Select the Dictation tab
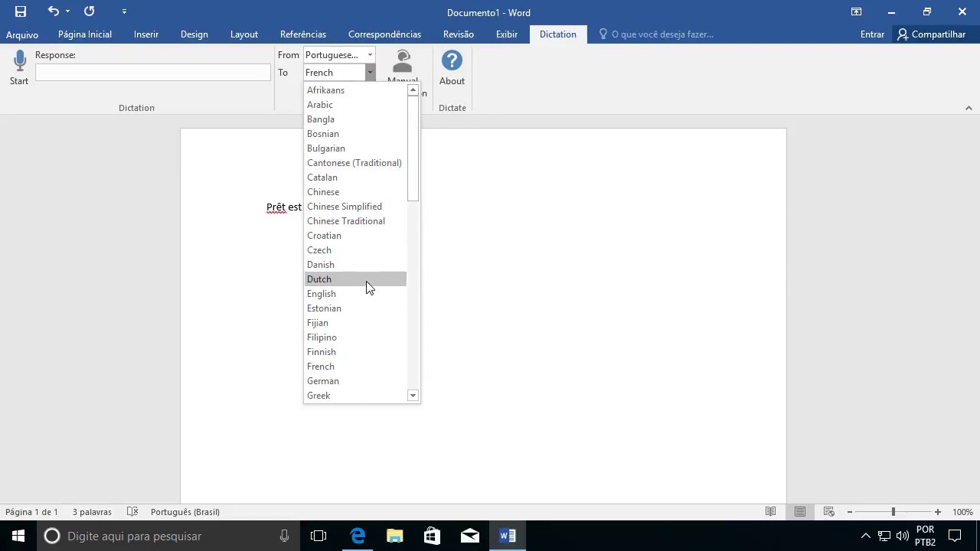 pos(558,34)
